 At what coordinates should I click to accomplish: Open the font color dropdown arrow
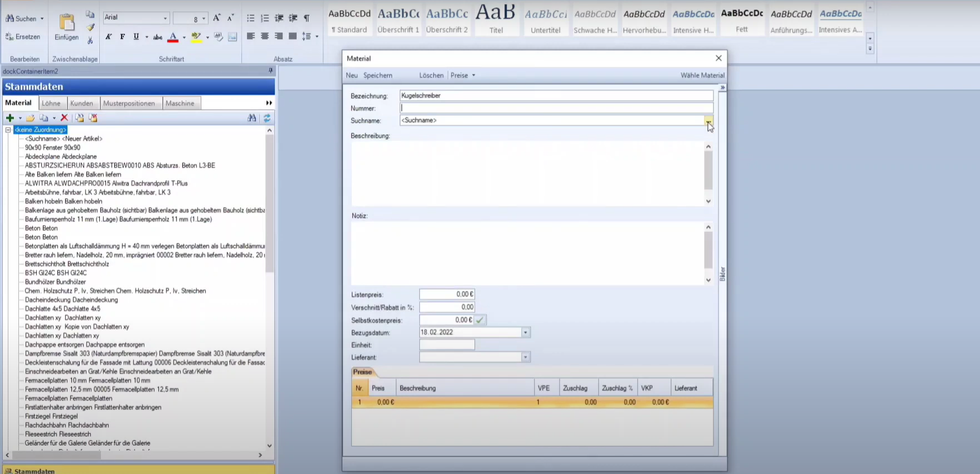point(184,37)
